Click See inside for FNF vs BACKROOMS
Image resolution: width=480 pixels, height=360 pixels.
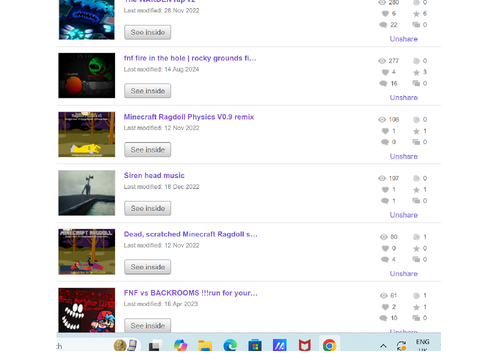(x=148, y=325)
